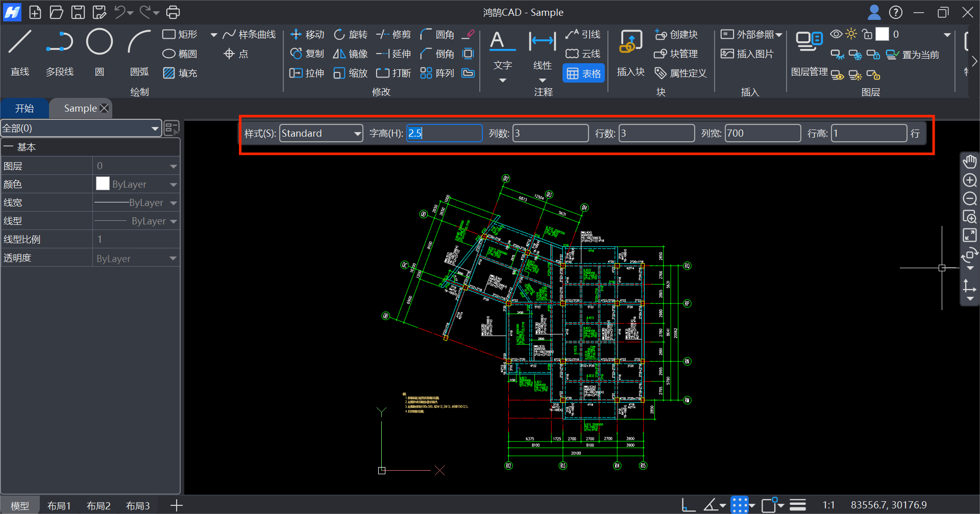
Task: Toggle layer visibility eye icon
Action: click(x=836, y=34)
